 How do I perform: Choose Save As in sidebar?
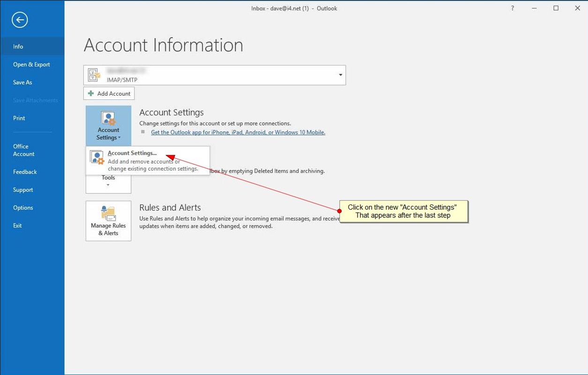point(22,82)
